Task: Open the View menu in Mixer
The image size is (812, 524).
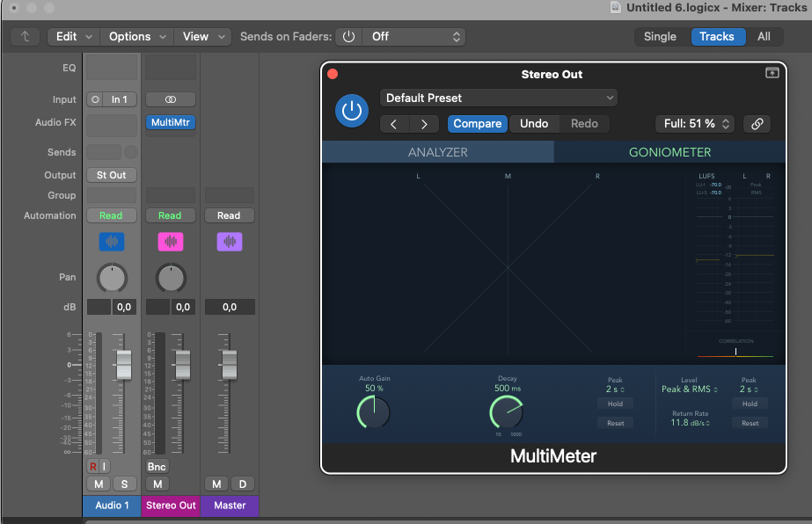Action: click(202, 37)
